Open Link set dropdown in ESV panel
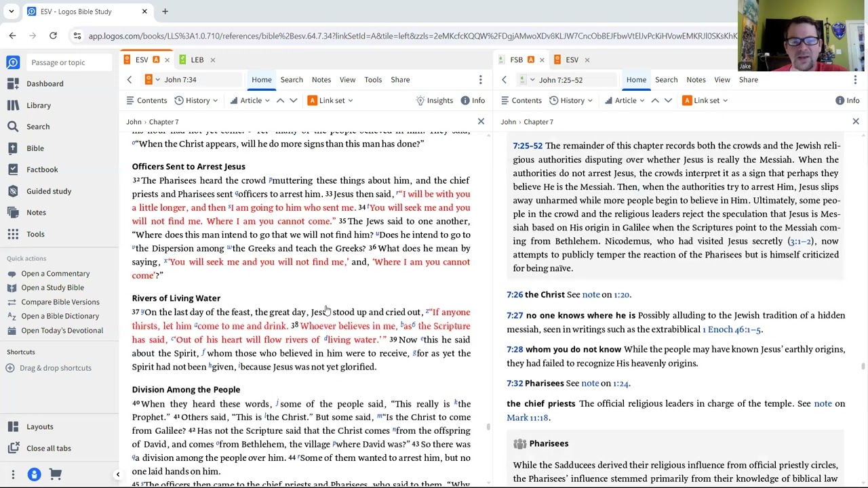This screenshot has width=868, height=488. (330, 100)
